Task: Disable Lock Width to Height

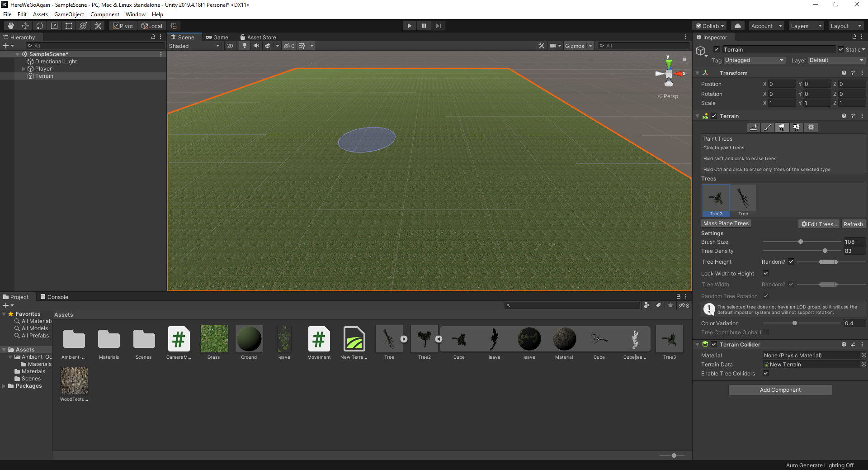Action: click(x=766, y=273)
